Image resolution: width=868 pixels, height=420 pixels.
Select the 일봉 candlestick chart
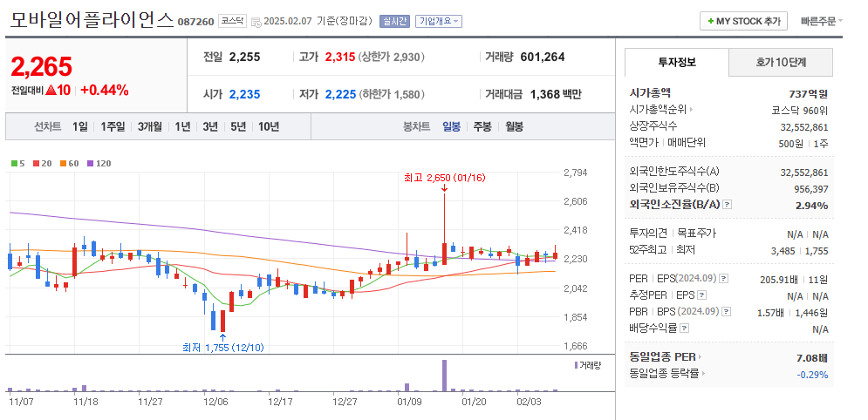coord(451,126)
